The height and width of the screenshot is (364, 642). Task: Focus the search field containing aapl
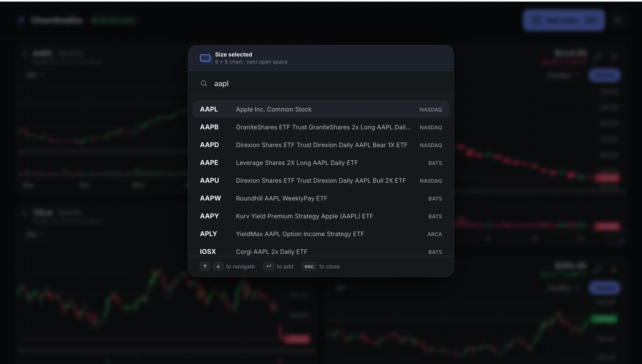321,84
